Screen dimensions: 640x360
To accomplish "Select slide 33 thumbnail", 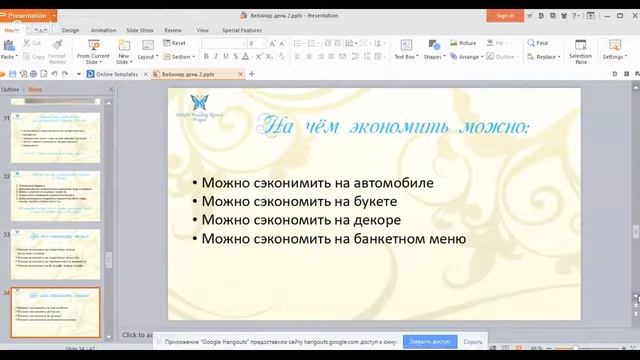I will coord(56,254).
